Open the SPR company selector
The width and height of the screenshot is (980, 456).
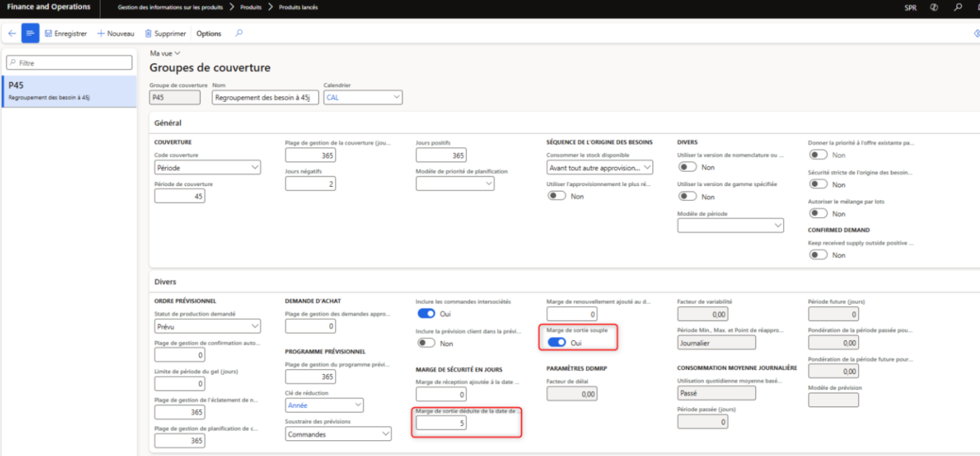(910, 8)
